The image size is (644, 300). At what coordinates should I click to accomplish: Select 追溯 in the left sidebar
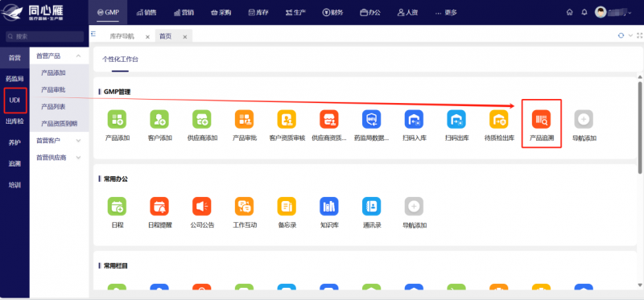14,164
